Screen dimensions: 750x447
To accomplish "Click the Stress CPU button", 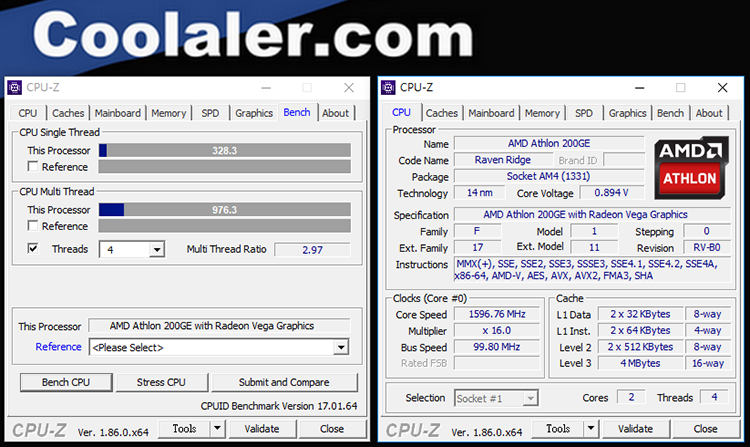I will coord(161,382).
